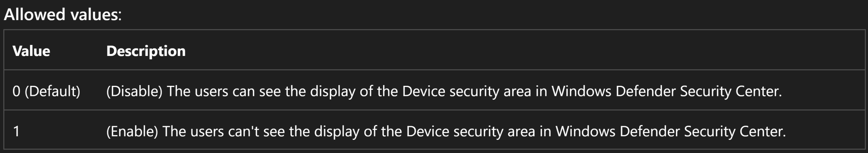Screen dimensions: 868x153
Task: Select the Value column header
Action: pyautogui.click(x=31, y=51)
